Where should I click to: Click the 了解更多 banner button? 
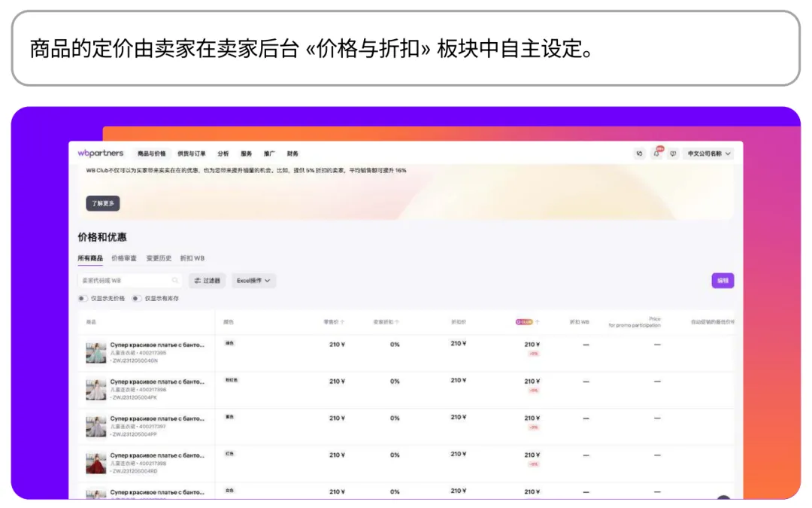pyautogui.click(x=103, y=204)
